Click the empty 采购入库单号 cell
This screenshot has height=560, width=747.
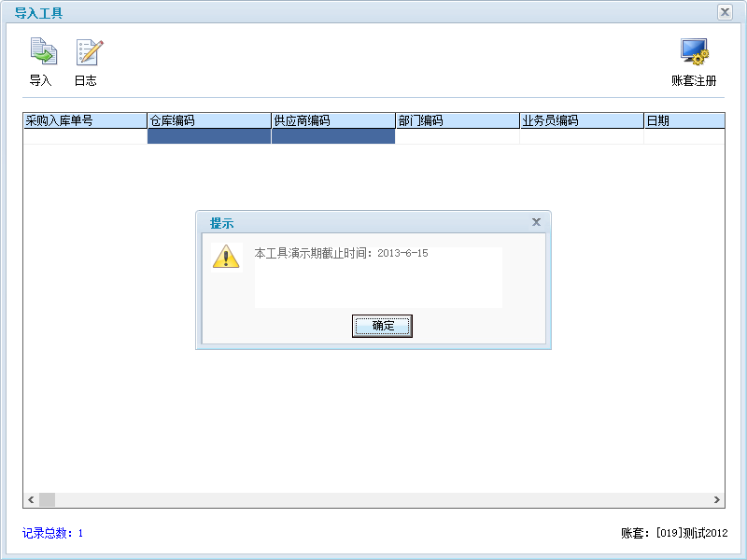(85, 136)
